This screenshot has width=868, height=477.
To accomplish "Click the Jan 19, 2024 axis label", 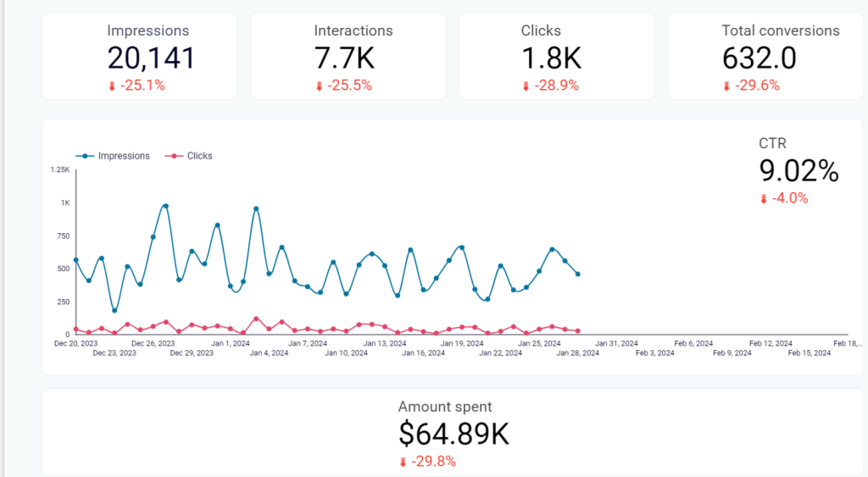I will [x=462, y=344].
